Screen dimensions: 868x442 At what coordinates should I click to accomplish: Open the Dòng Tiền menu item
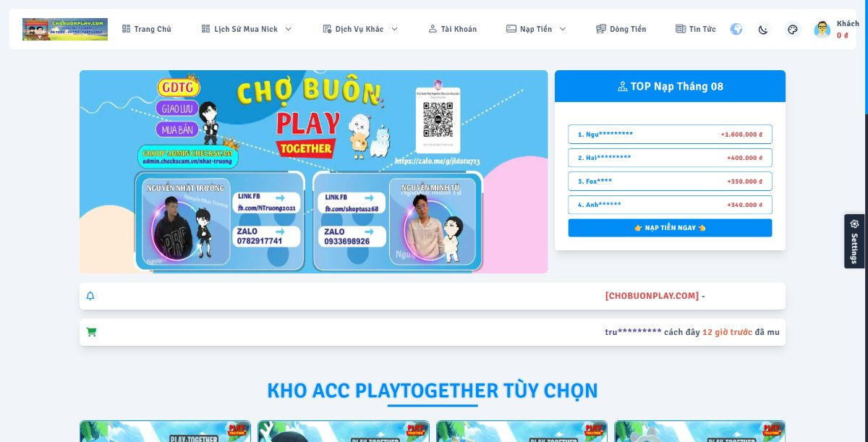tap(621, 29)
